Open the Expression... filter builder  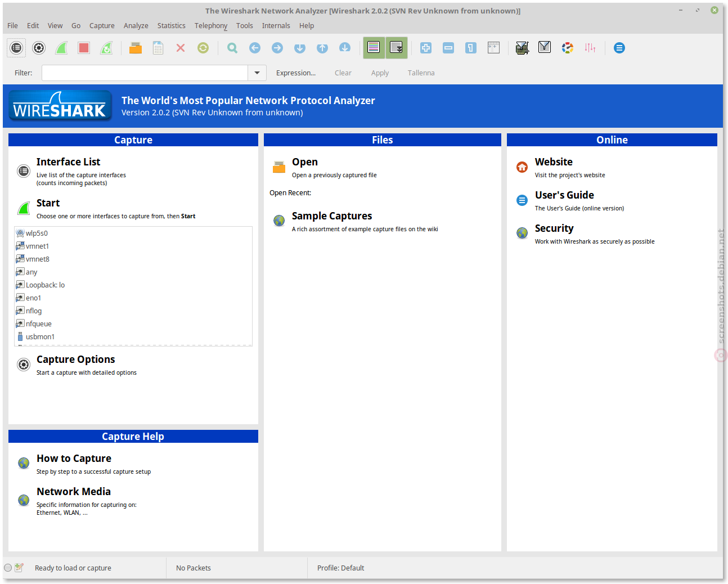(296, 73)
